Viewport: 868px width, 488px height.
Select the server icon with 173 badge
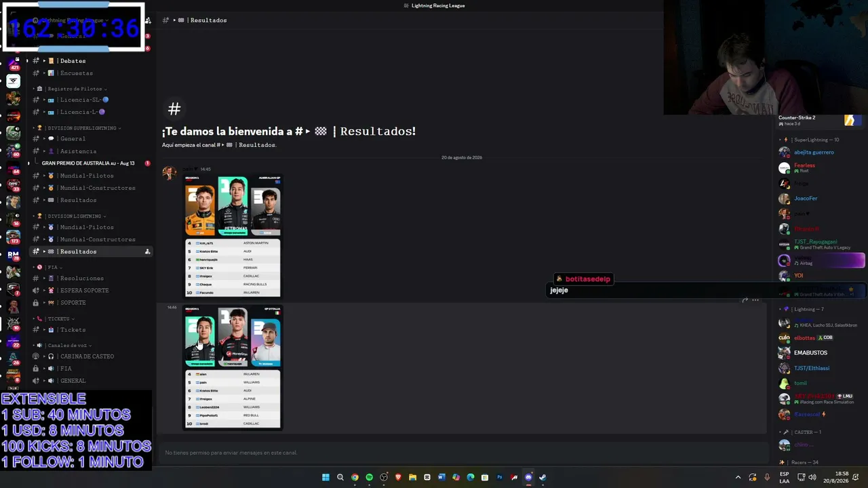[x=13, y=237]
